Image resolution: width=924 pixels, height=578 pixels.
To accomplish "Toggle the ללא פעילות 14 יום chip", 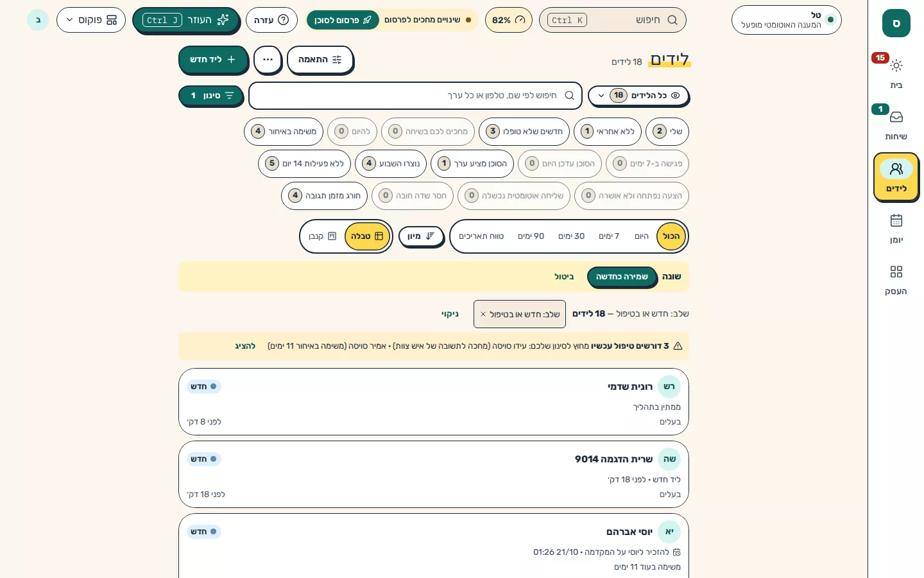I will (x=304, y=164).
